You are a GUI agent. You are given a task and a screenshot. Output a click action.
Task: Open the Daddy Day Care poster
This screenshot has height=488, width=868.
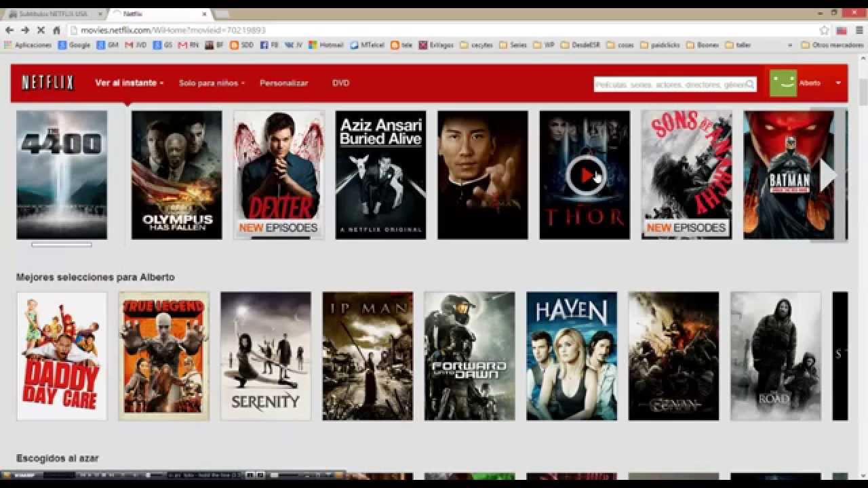point(62,356)
